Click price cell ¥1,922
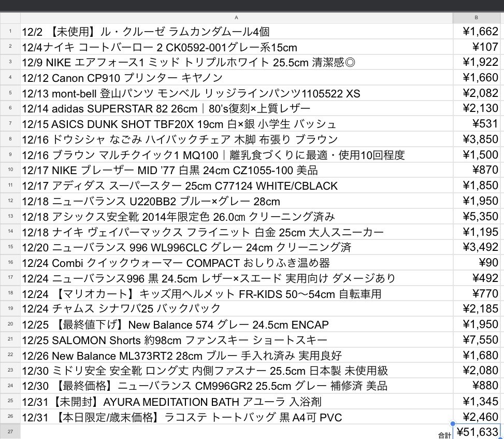This screenshot has height=439, width=504. 477,62
